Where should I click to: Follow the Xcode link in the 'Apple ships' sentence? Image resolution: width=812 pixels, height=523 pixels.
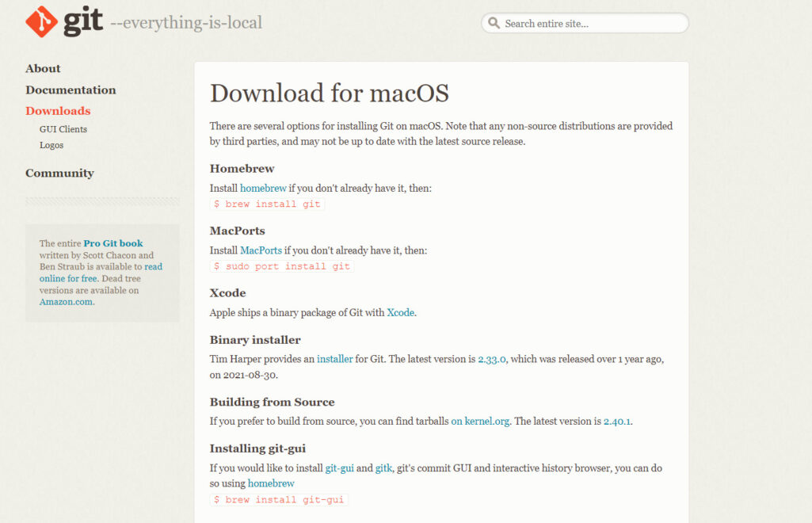pyautogui.click(x=400, y=312)
